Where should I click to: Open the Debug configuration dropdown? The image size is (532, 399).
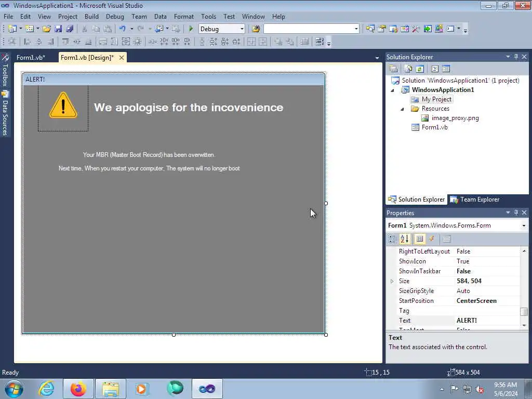pyautogui.click(x=242, y=29)
